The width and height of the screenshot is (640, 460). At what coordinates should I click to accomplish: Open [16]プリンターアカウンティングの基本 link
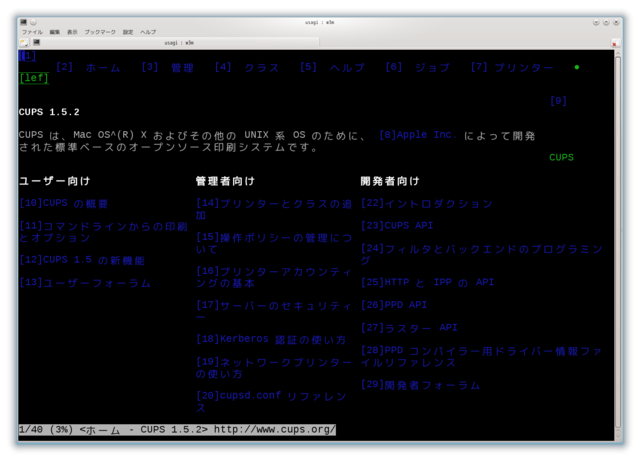click(x=274, y=277)
